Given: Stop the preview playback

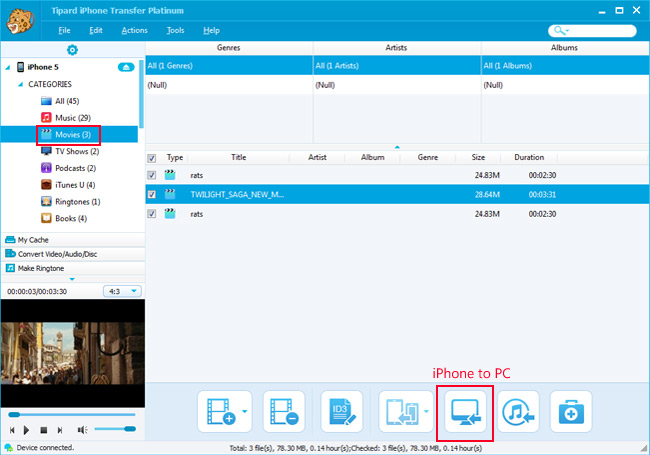Looking at the screenshot, I should [44, 430].
